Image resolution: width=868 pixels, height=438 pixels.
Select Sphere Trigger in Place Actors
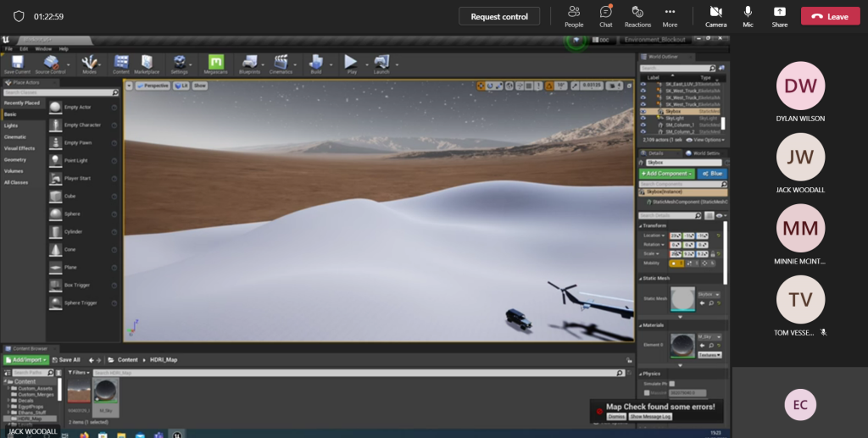83,303
